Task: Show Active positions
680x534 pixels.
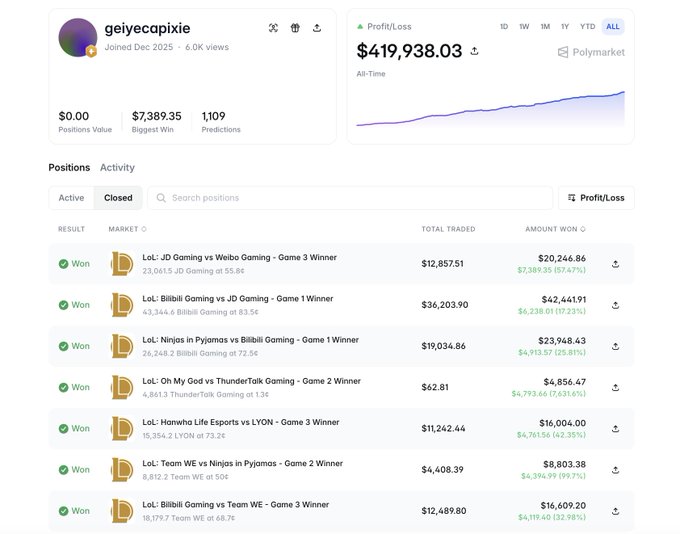Action: pyautogui.click(x=72, y=198)
